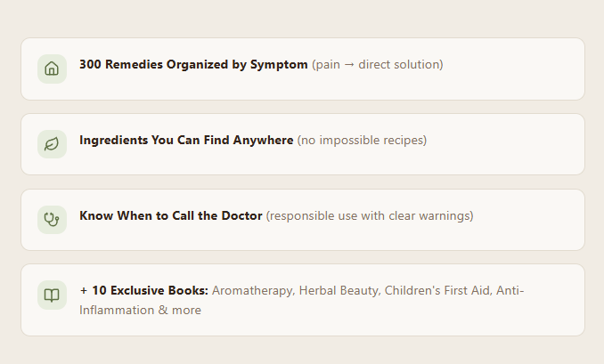Click the house icon beside 300 Remedies
The height and width of the screenshot is (364, 604).
click(52, 69)
